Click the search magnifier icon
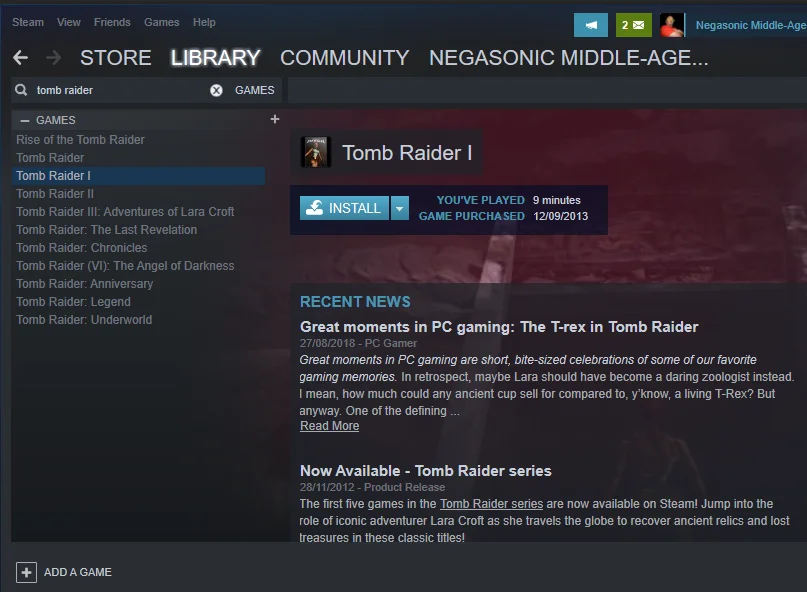This screenshot has width=807, height=592. tap(21, 90)
